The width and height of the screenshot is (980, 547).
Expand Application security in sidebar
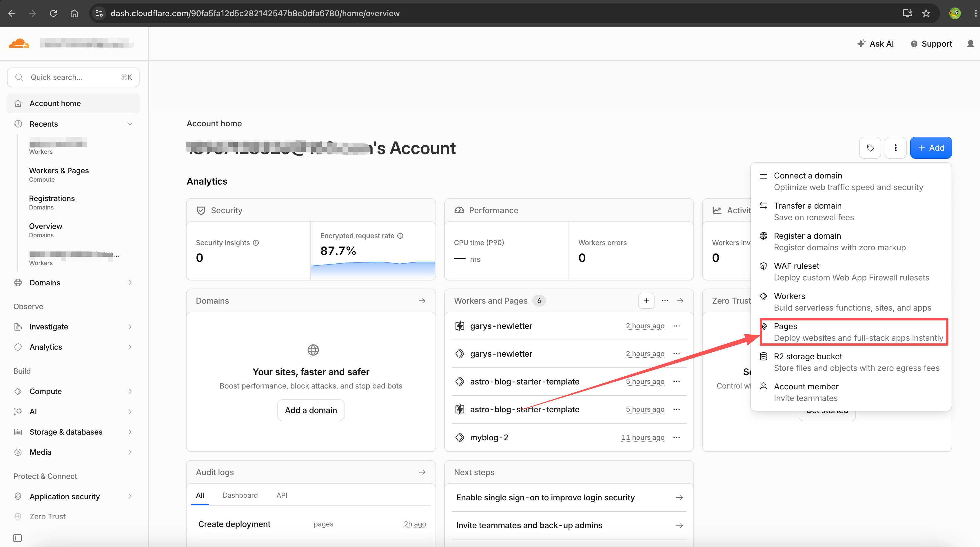(130, 496)
